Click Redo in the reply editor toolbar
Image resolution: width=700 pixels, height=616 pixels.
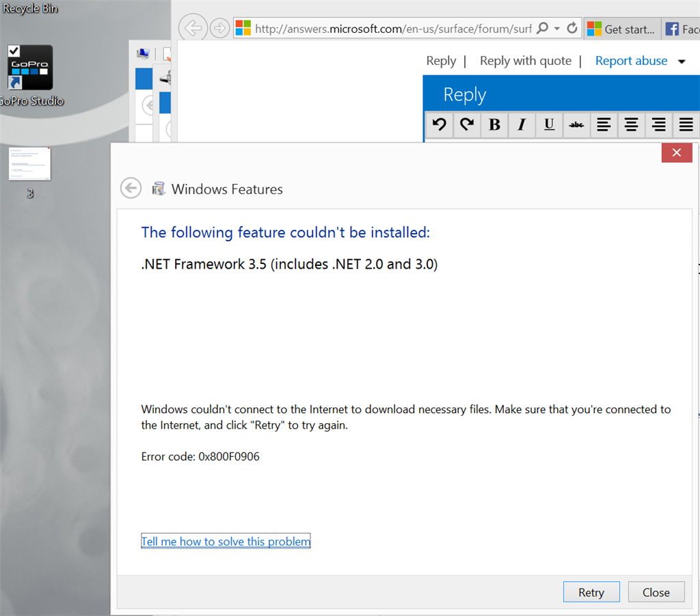tap(467, 124)
